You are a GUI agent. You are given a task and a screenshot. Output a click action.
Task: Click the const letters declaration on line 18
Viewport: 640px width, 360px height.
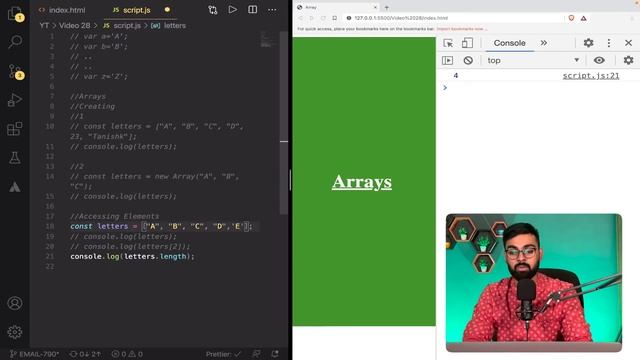click(161, 226)
